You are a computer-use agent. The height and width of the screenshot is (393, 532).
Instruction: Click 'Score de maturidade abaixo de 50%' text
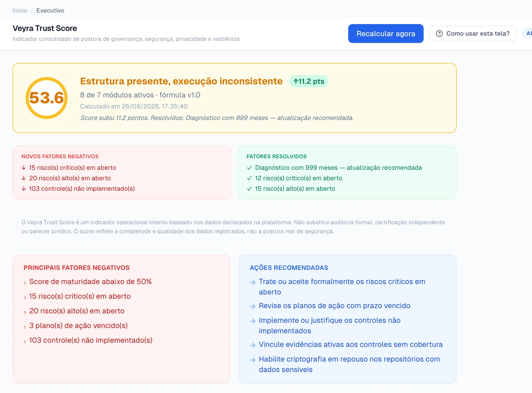tap(90, 282)
